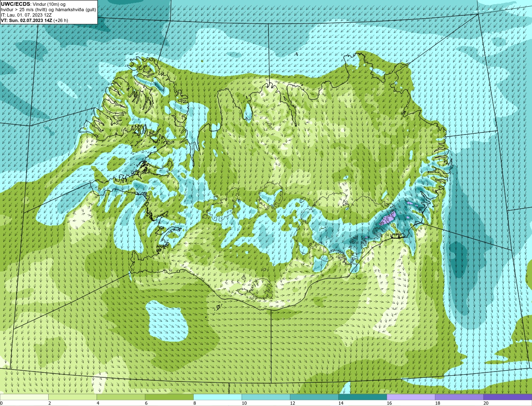This screenshot has height=406, width=532.
Task: Click the teal swatch between 12 and 14
Action: tap(314, 397)
